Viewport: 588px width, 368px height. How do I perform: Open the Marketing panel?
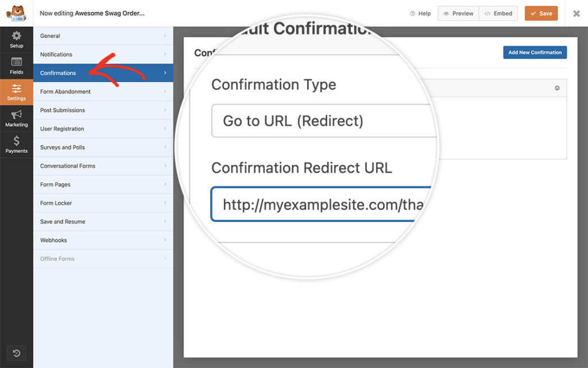16,118
